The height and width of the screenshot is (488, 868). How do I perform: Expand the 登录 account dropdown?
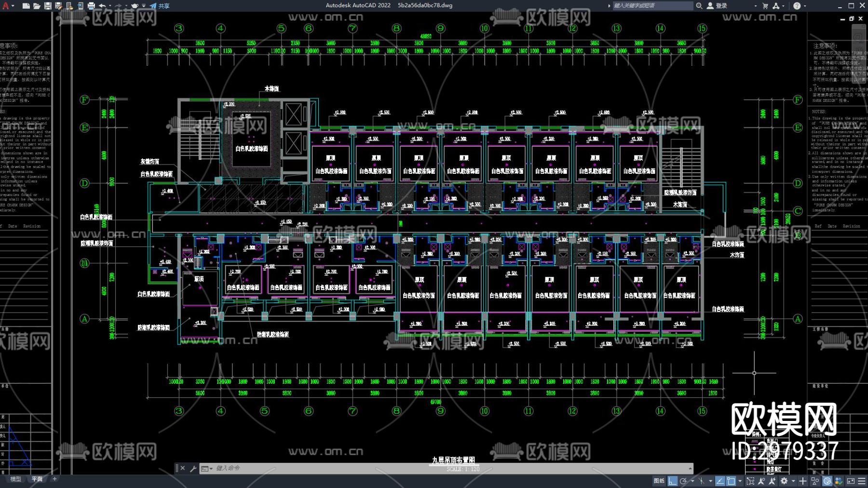[x=755, y=6]
